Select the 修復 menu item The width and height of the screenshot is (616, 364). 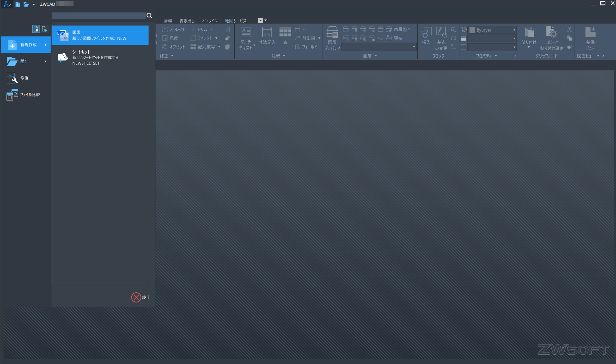26,78
